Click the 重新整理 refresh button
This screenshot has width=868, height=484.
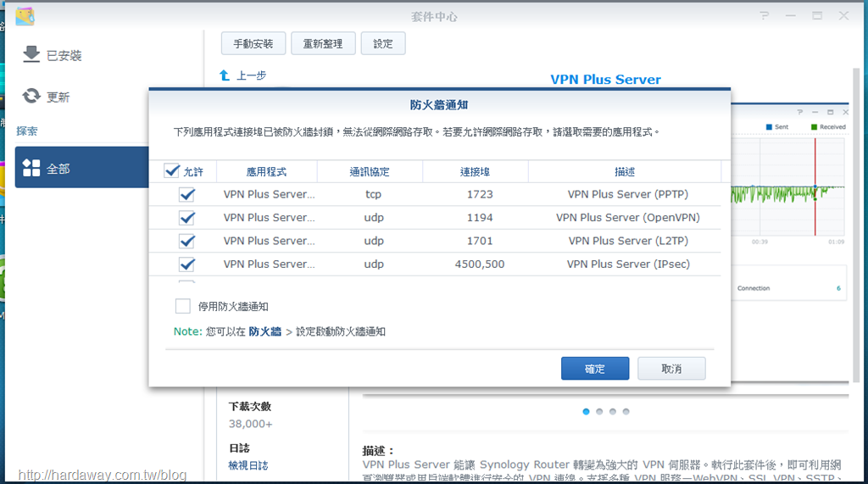point(323,43)
